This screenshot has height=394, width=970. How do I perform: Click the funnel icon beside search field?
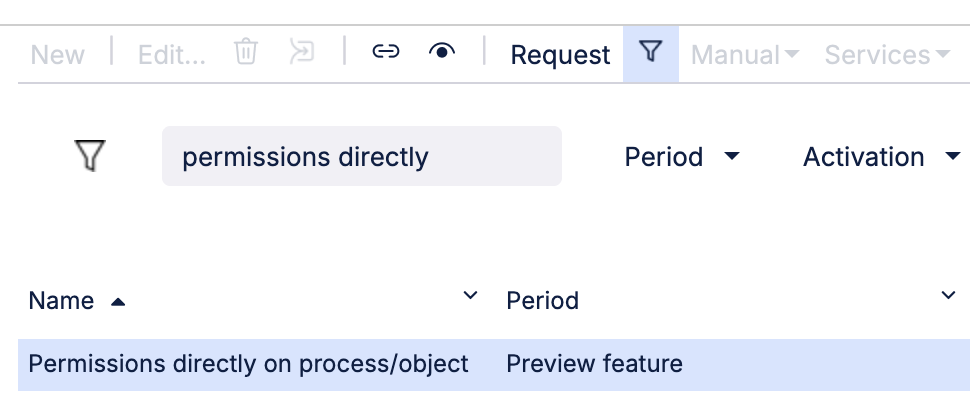pyautogui.click(x=90, y=155)
